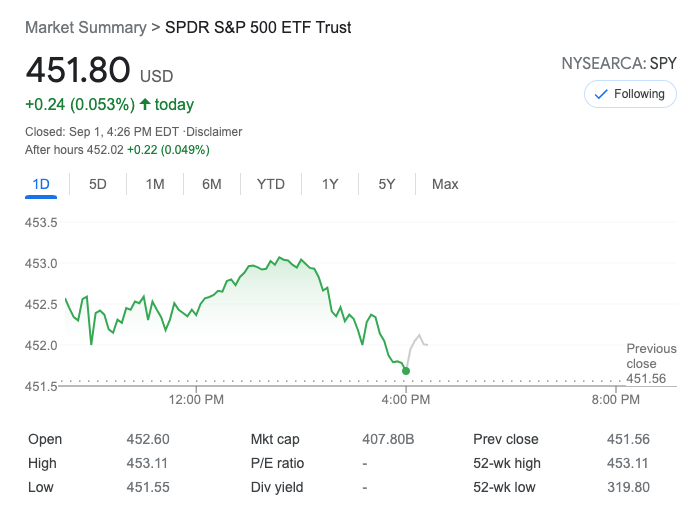Click the NYSEARCA: SPY ticker label

point(619,63)
